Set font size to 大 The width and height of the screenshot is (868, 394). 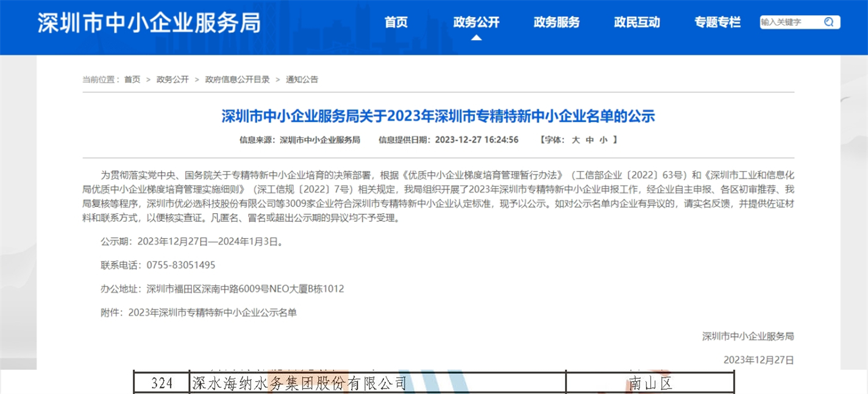(575, 139)
